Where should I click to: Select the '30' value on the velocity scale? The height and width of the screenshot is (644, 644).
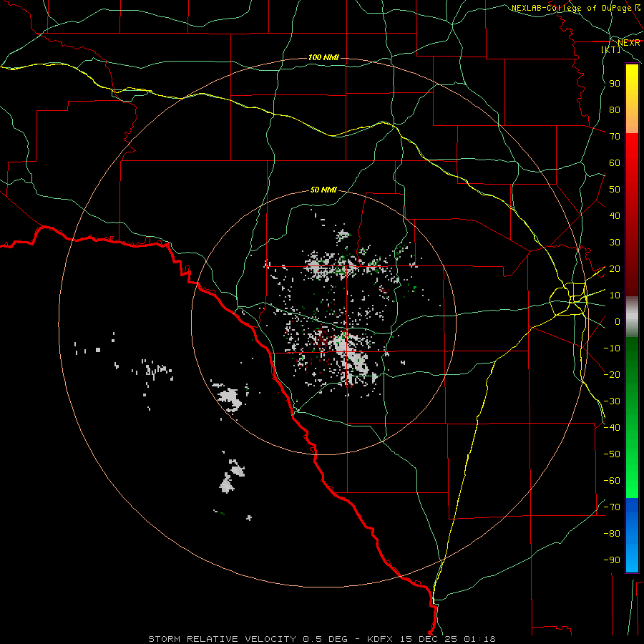pyautogui.click(x=615, y=243)
